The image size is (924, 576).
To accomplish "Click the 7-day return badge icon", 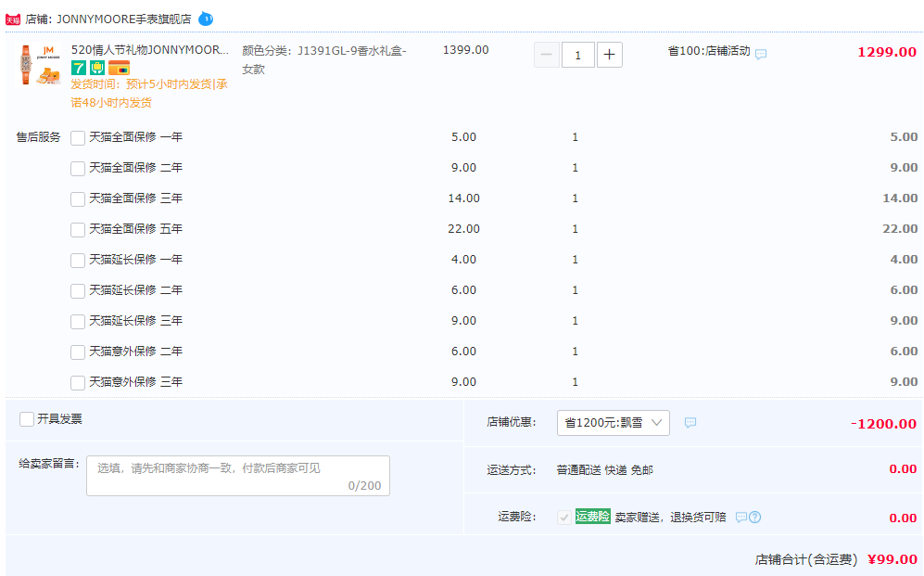I will click(x=79, y=68).
